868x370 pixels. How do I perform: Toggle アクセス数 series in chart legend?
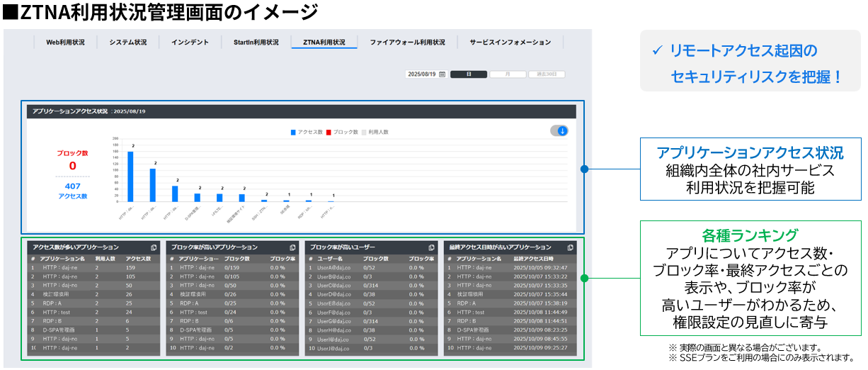click(307, 132)
